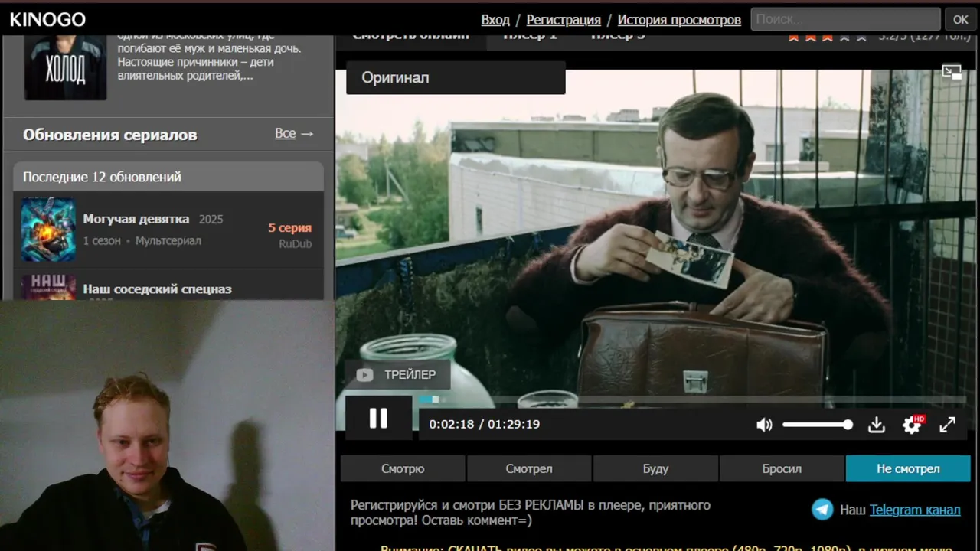Click the KINOGO site logo
This screenshot has height=551, width=980.
coord(47,20)
